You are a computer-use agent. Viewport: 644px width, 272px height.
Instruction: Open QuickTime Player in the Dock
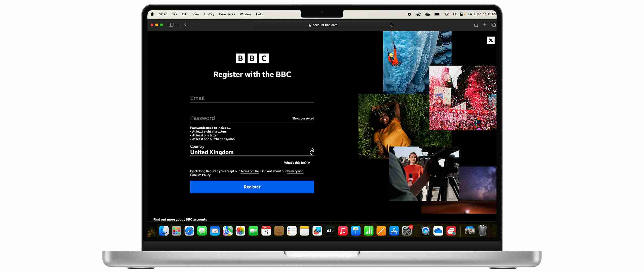(x=426, y=231)
